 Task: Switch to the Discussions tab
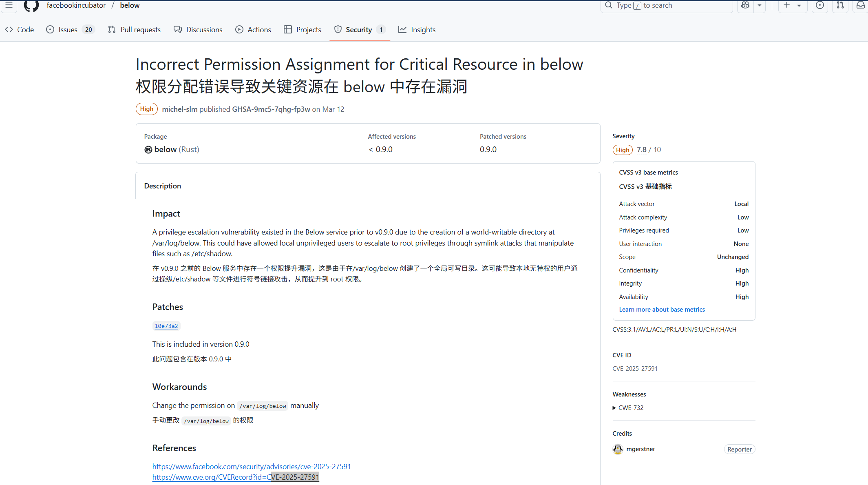[x=198, y=30]
